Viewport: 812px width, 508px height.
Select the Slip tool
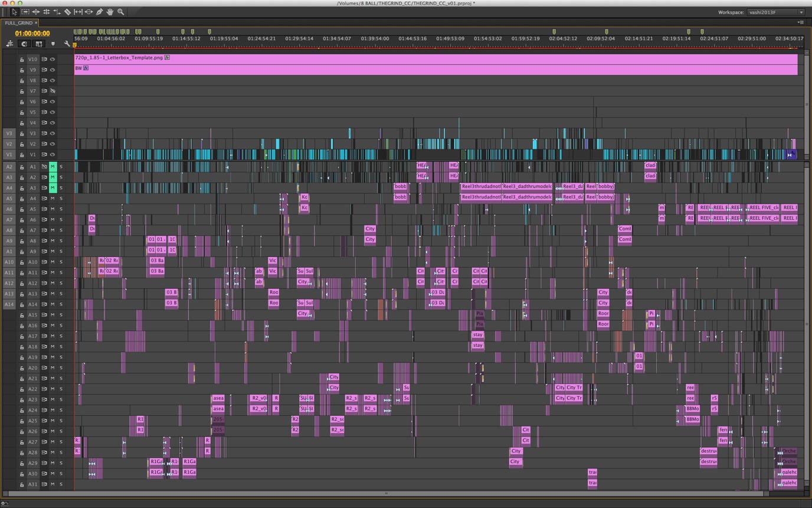coord(78,12)
